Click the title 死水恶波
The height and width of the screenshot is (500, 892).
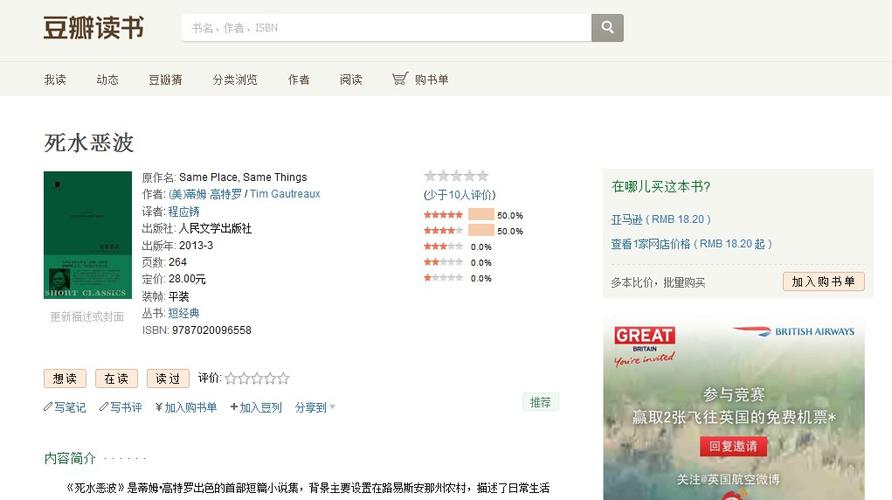coord(89,142)
